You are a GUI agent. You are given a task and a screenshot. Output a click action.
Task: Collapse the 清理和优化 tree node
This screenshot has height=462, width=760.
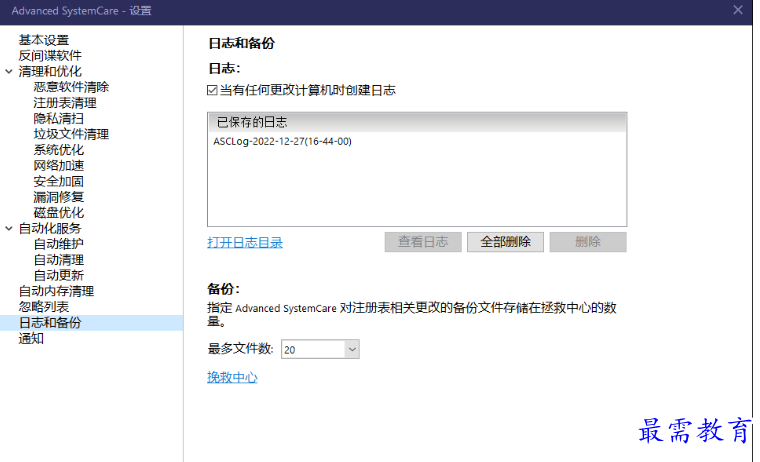click(x=9, y=72)
